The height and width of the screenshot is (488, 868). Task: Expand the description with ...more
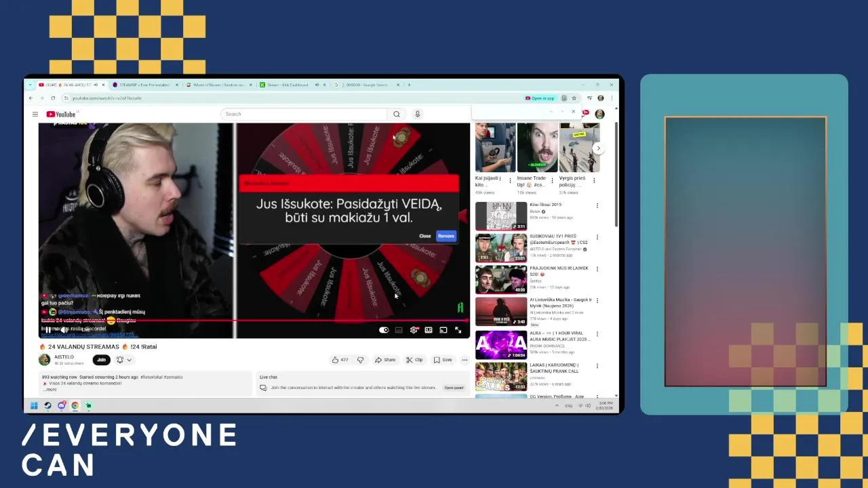tap(50, 390)
